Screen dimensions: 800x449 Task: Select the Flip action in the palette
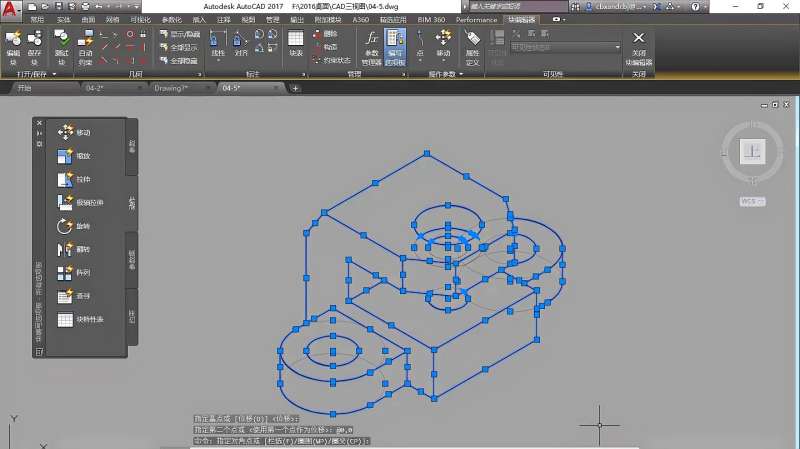coord(74,250)
